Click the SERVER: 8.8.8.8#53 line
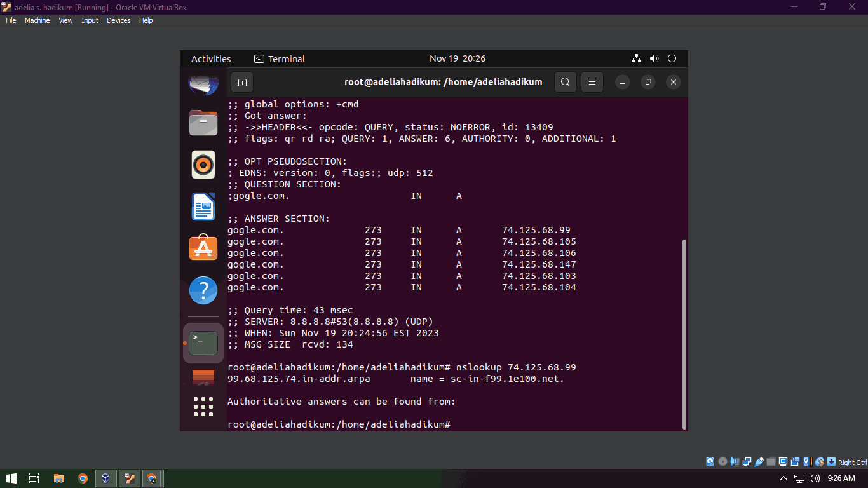 point(330,322)
